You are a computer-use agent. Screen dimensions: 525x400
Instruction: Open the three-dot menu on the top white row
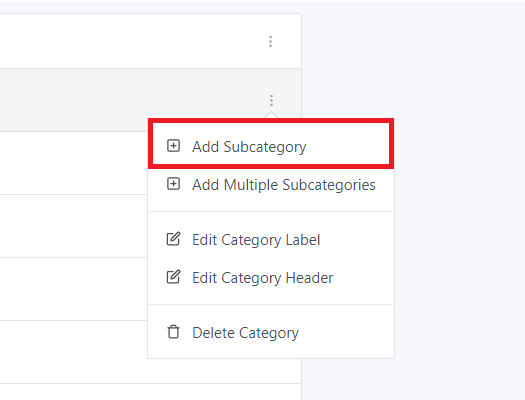(271, 42)
